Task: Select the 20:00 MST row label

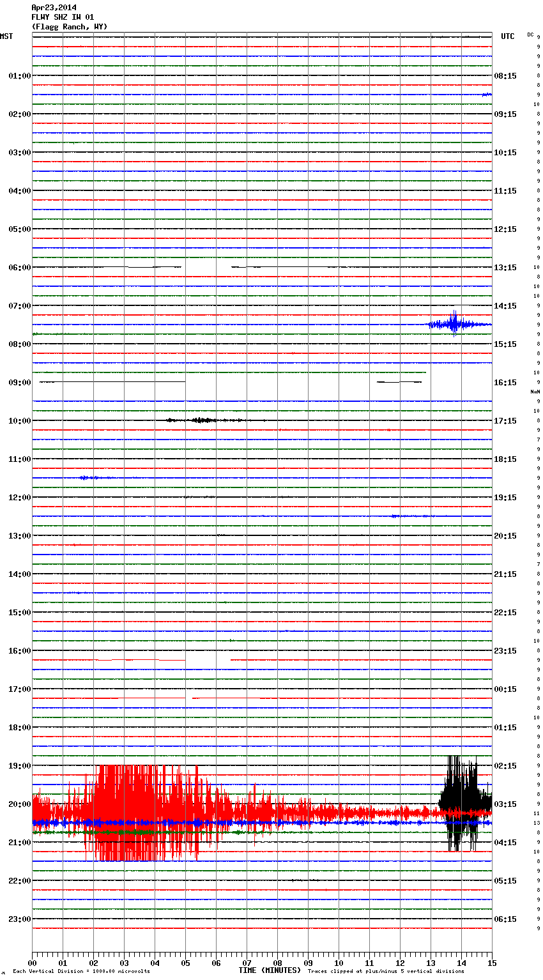Action: pos(19,804)
